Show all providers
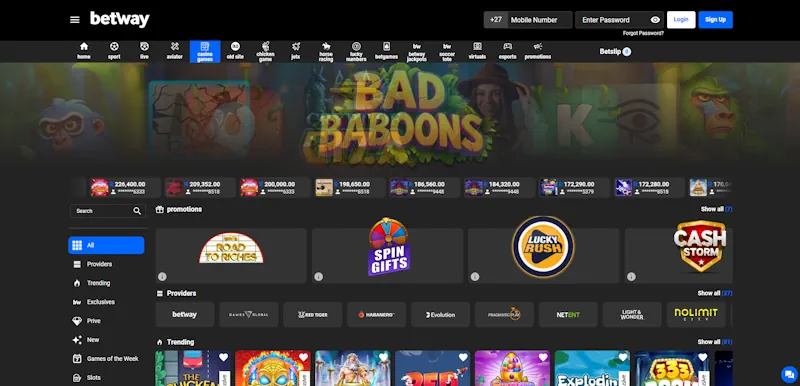 point(715,293)
